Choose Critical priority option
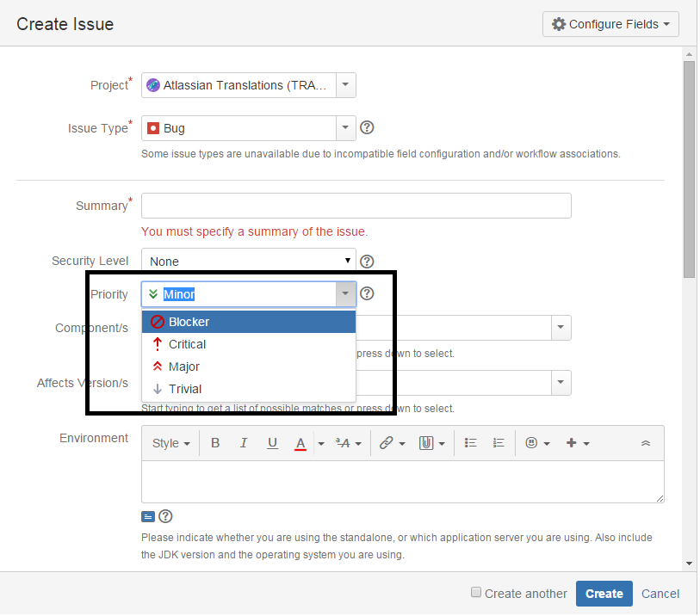The height and width of the screenshot is (616, 700). [x=187, y=344]
